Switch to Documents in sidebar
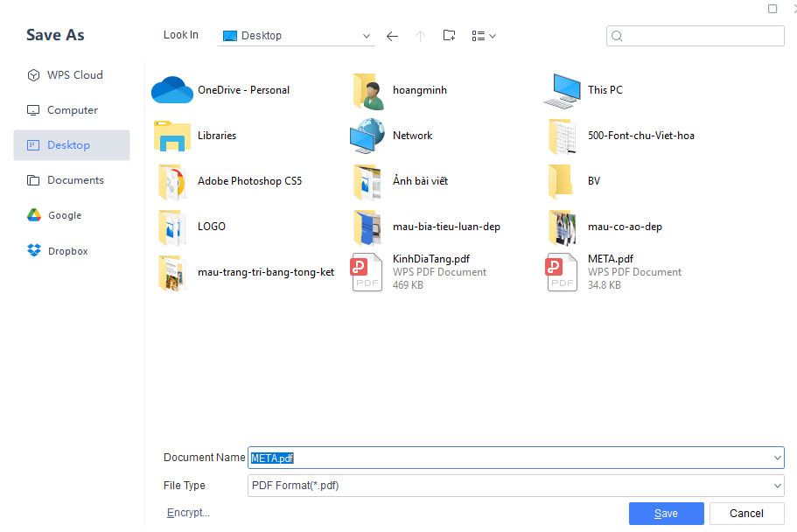 click(74, 180)
